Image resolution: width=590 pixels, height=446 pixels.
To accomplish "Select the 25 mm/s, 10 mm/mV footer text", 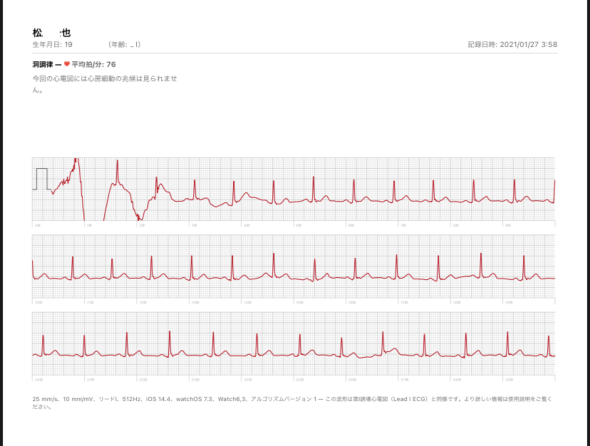I will [292, 402].
